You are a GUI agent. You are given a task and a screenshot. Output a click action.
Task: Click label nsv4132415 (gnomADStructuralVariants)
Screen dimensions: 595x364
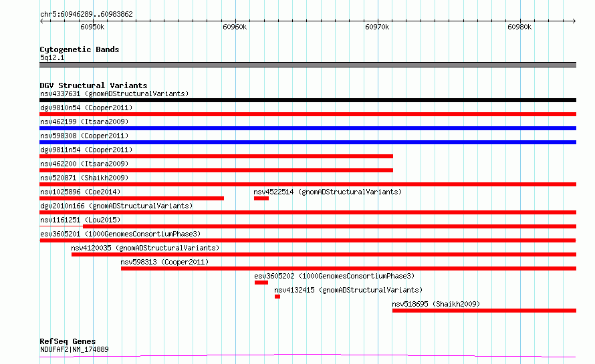tap(348, 290)
